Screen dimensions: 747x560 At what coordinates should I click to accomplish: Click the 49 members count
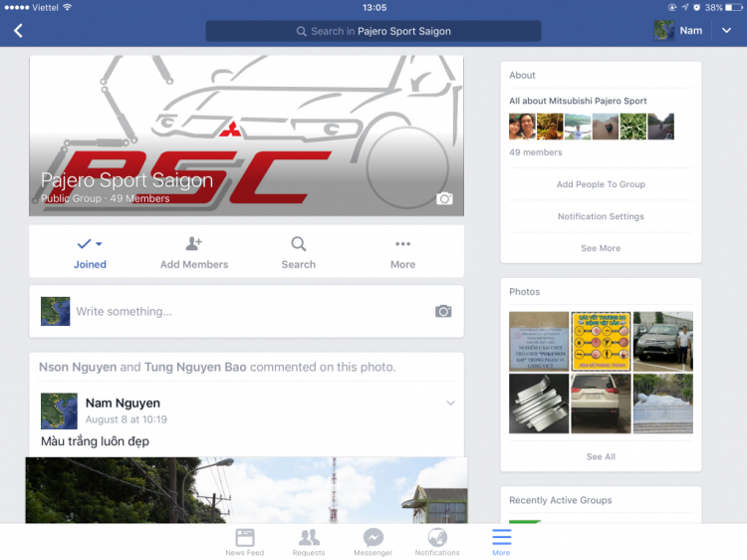(x=536, y=152)
